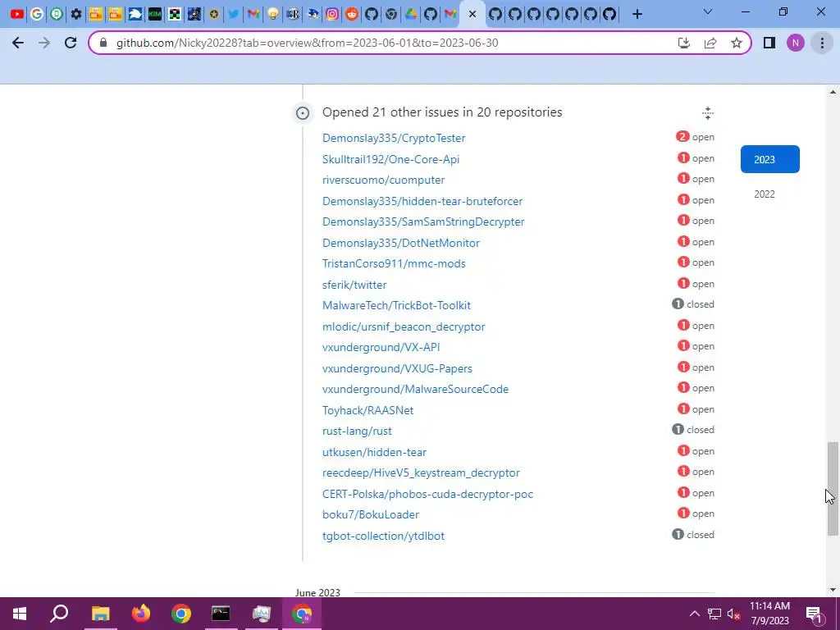Open rust-lang/rust repository link
Image resolution: width=840 pixels, height=630 pixels.
(x=358, y=431)
